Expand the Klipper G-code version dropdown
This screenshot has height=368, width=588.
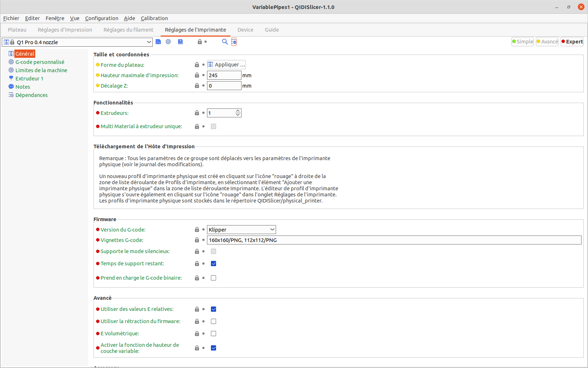pyautogui.click(x=272, y=230)
